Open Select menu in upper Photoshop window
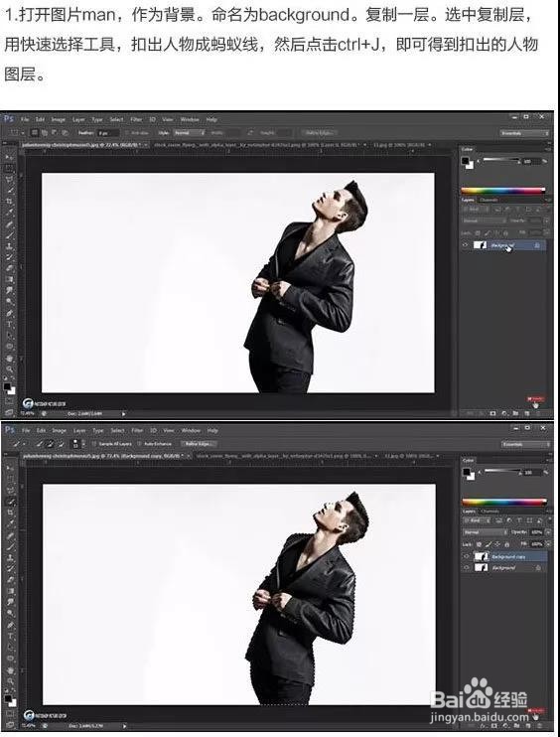This screenshot has width=560, height=737. coord(116,119)
